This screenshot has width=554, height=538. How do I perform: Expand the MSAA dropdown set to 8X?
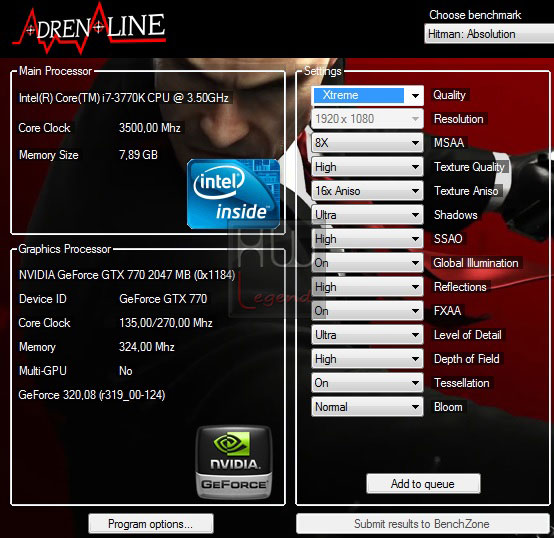pyautogui.click(x=367, y=143)
